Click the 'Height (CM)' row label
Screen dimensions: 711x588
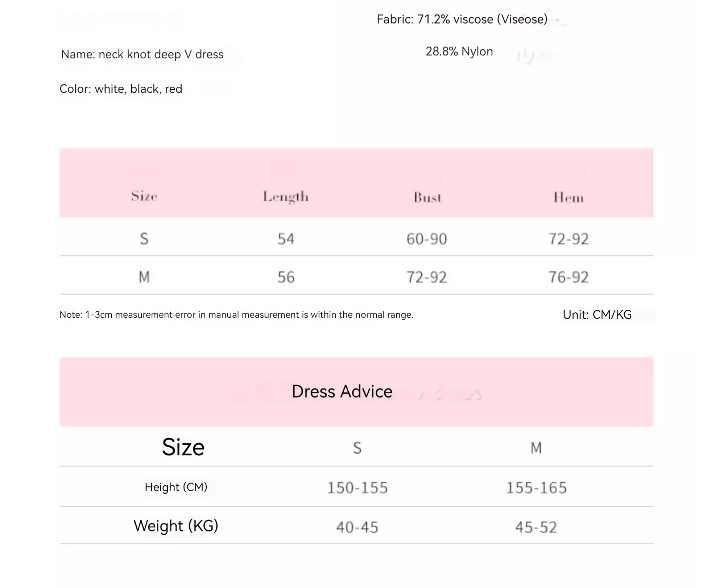click(176, 487)
